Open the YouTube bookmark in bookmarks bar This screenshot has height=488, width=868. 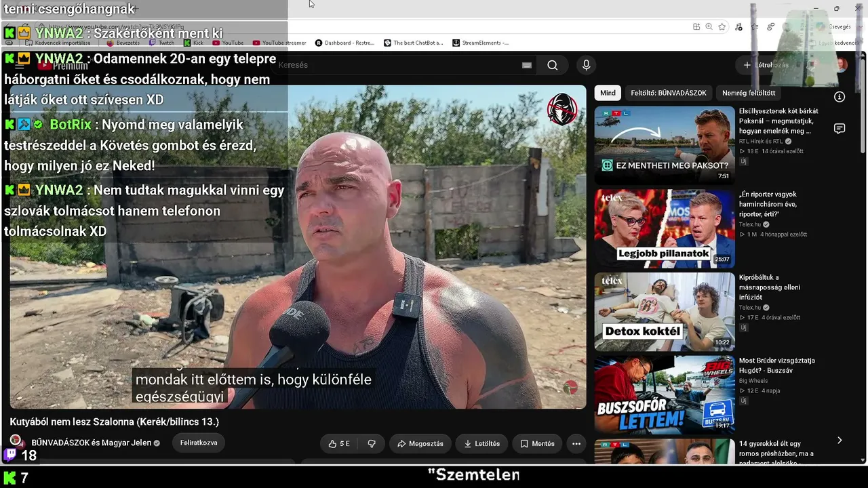(x=228, y=43)
